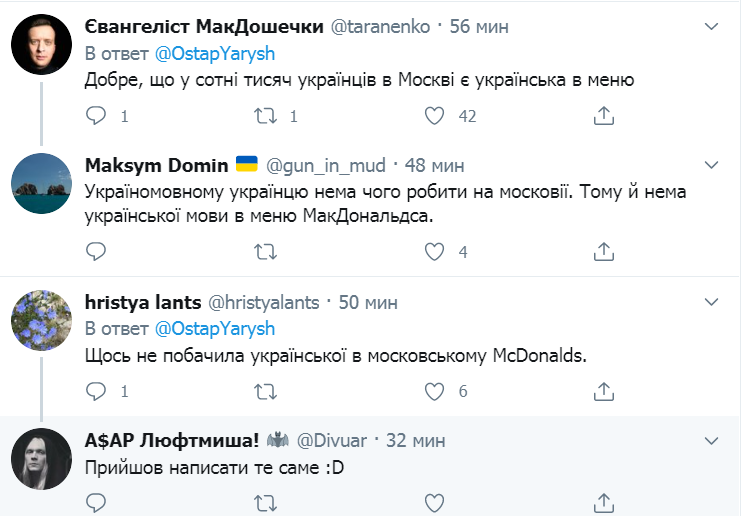Like hristya lants' tweet
The image size is (742, 516).
[434, 391]
